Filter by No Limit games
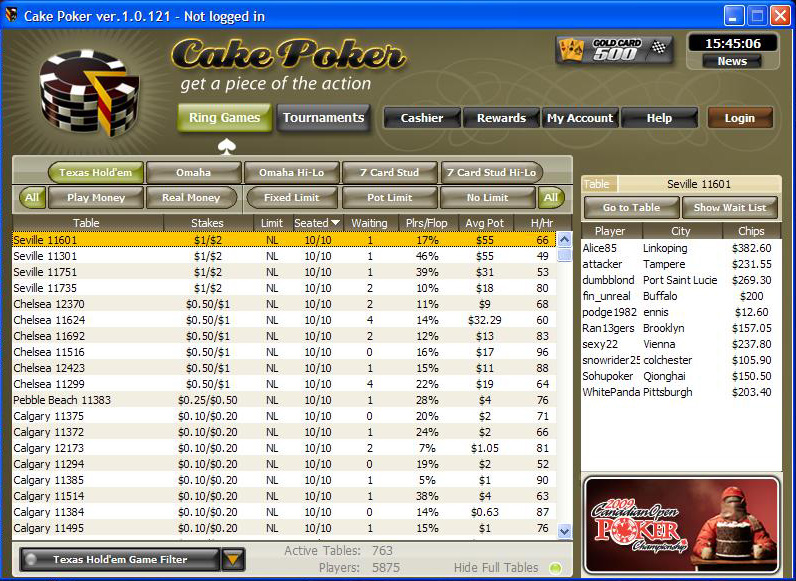 (x=487, y=198)
